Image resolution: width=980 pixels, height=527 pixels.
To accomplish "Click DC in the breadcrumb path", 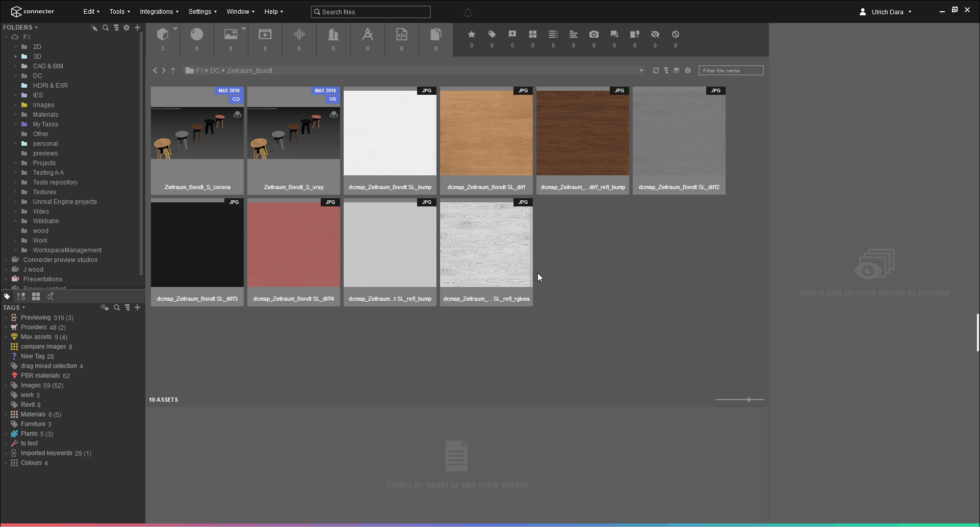I will coord(215,71).
